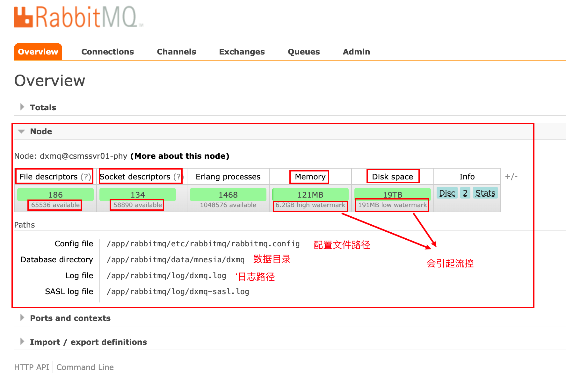Go to the Channels tab
Screen dimensions: 566x392
[x=176, y=52]
